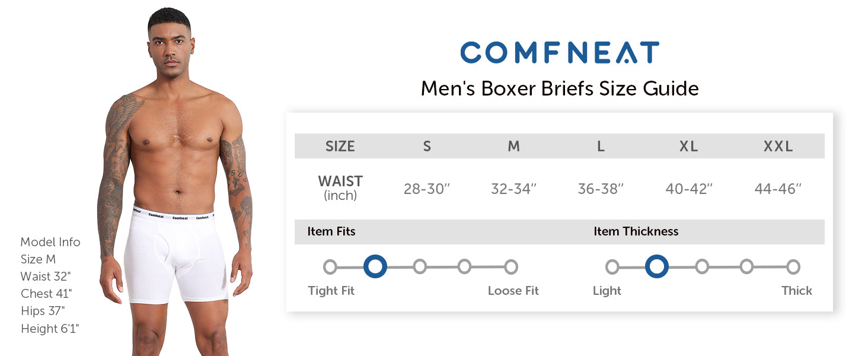Click the 44-46″ waist measurement

click(x=778, y=189)
